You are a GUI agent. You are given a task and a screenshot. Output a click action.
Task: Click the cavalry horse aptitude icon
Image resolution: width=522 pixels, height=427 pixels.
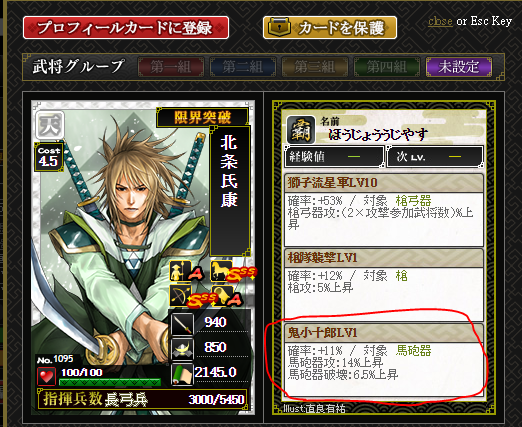pyautogui.click(x=221, y=271)
